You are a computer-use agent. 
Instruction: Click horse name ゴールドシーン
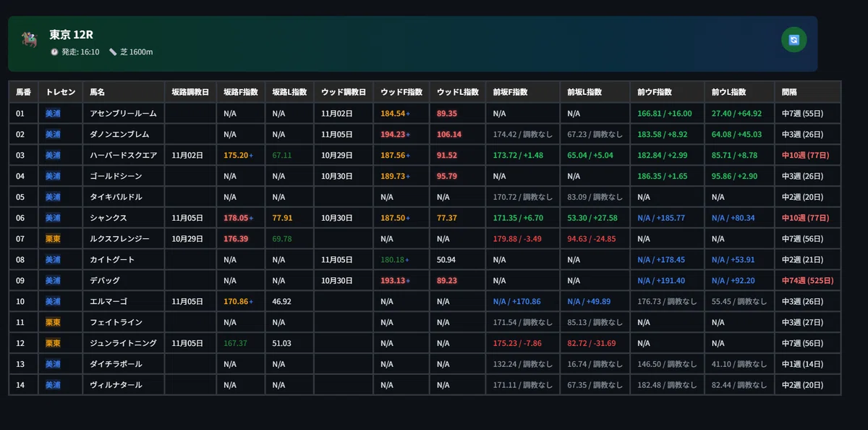tap(116, 176)
